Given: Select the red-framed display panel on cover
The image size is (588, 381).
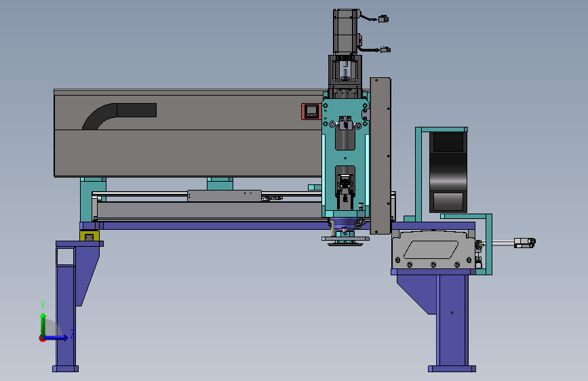Looking at the screenshot, I should pyautogui.click(x=311, y=111).
